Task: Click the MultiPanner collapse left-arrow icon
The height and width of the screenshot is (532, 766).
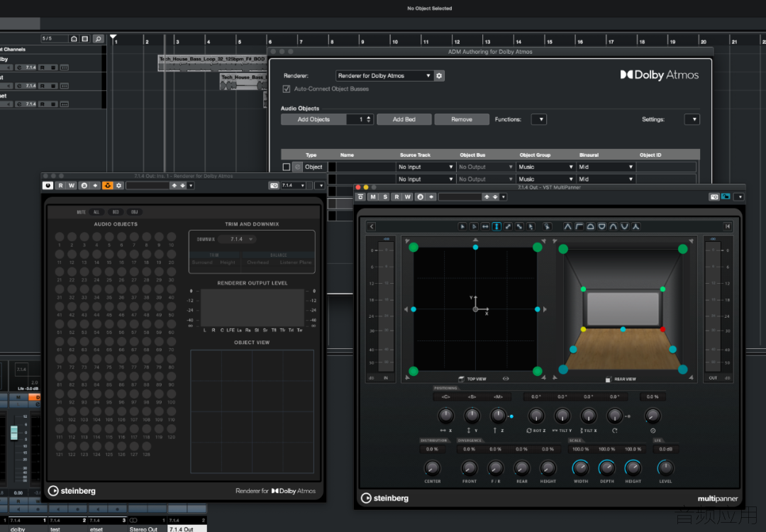Action: (x=371, y=227)
